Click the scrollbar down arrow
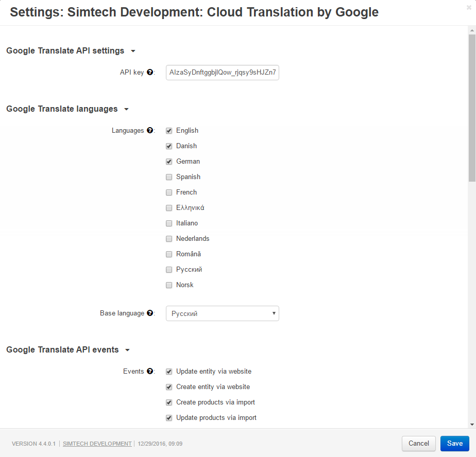 coord(472,425)
